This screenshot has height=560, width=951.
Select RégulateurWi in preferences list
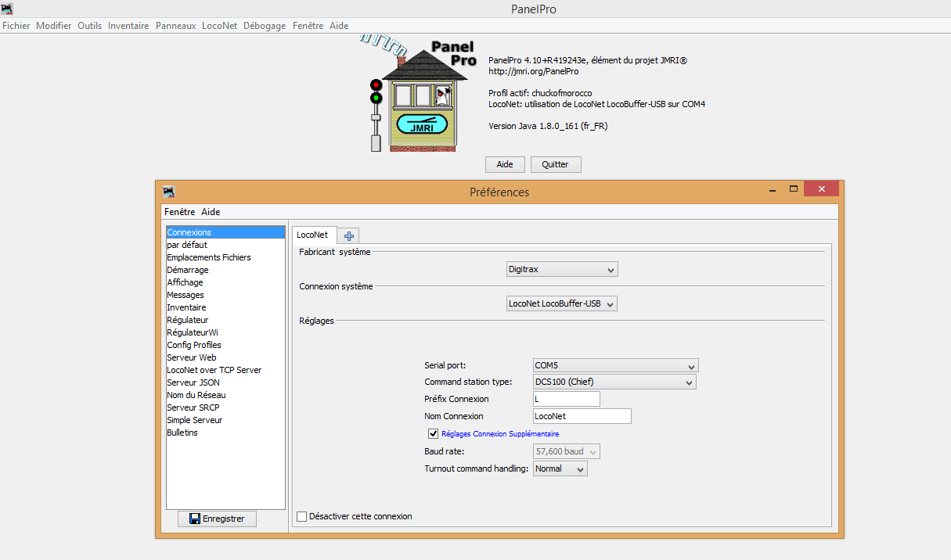(225, 332)
